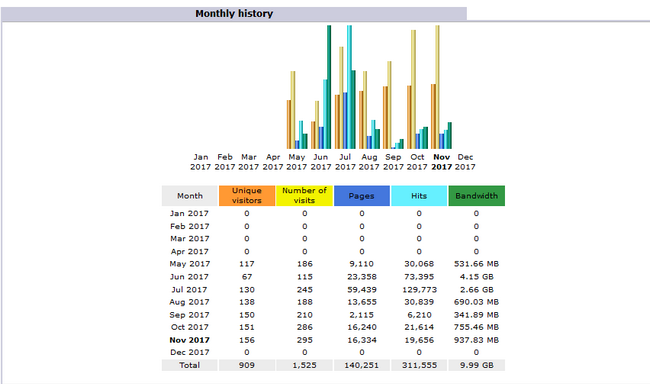
Task: Click Jan 2017 label under chart
Action: click(x=201, y=162)
